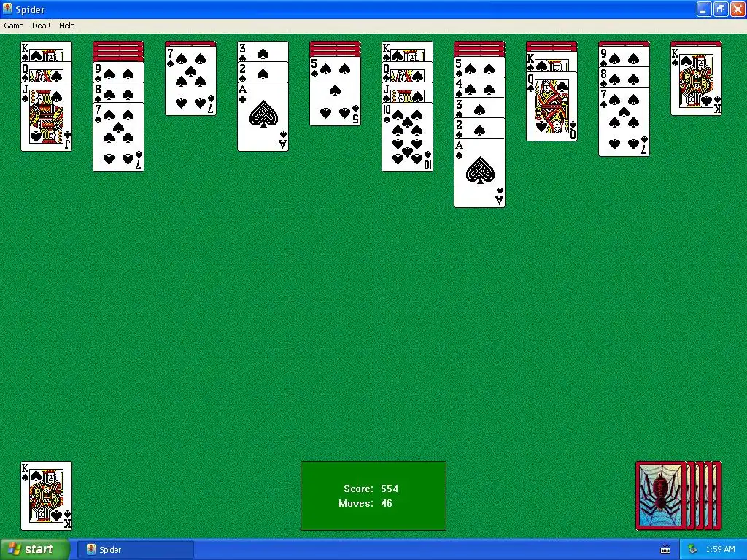Select the Ace of spades ending the 5-4-3-2-A run
Screen dimensions: 747x560
(480, 173)
